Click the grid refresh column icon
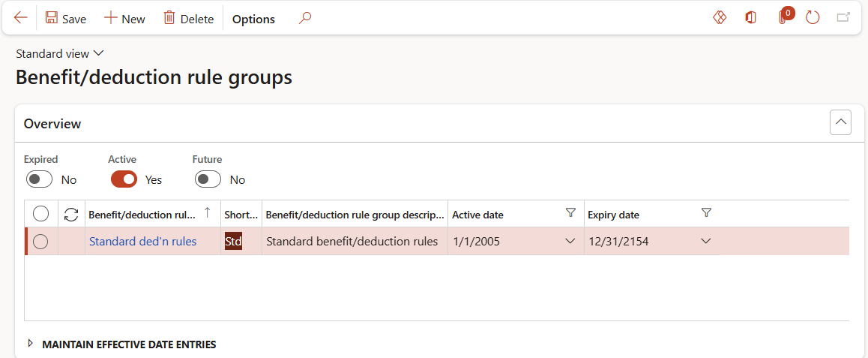 pos(71,214)
